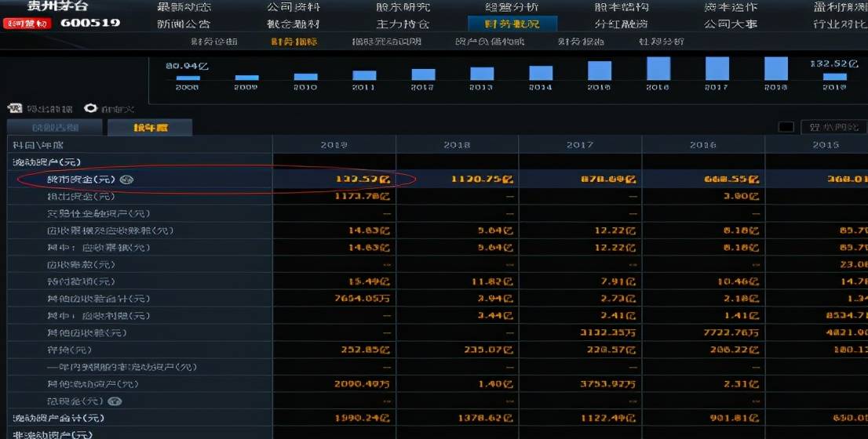This screenshot has width=868, height=439.
Task: Click the 1378.62亿 total current assets cell
Action: pyautogui.click(x=486, y=418)
